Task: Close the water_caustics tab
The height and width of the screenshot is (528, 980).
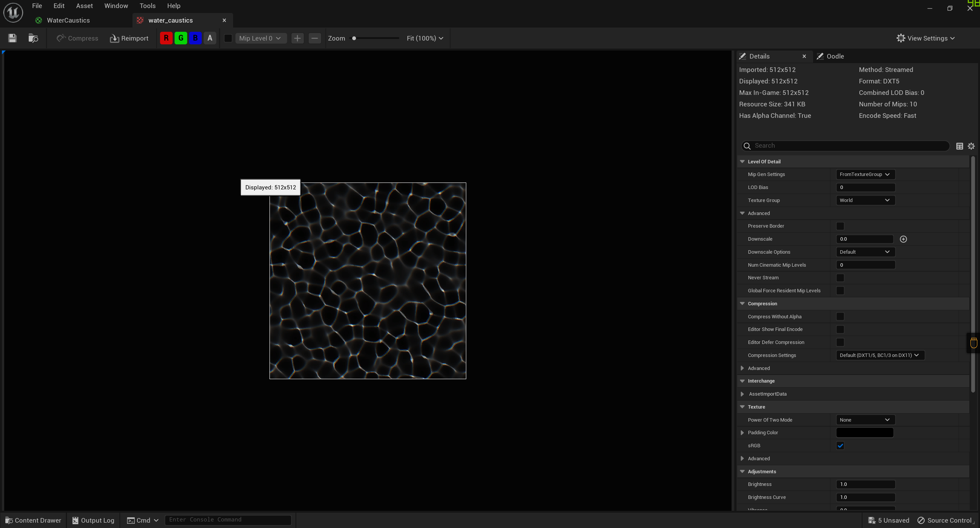Action: (x=224, y=20)
